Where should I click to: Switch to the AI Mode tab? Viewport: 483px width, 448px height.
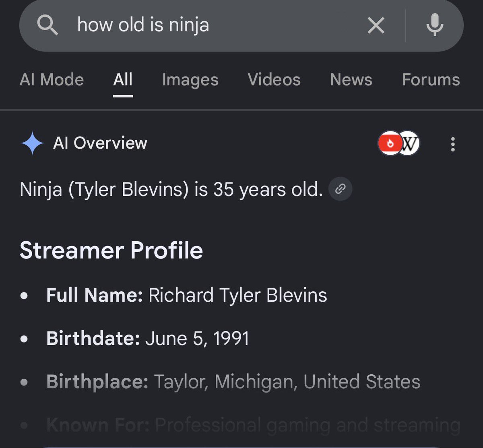[52, 80]
